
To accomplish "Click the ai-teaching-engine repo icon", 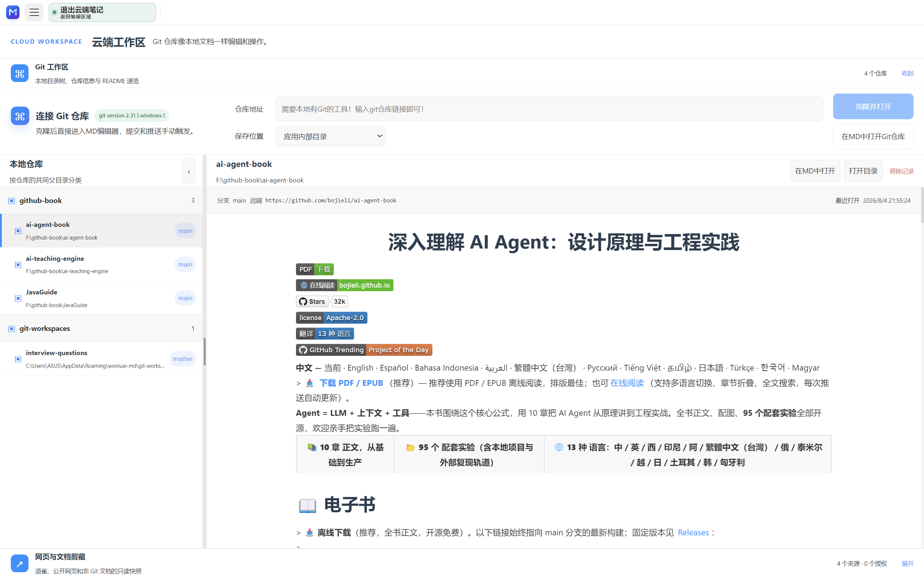I will (18, 264).
